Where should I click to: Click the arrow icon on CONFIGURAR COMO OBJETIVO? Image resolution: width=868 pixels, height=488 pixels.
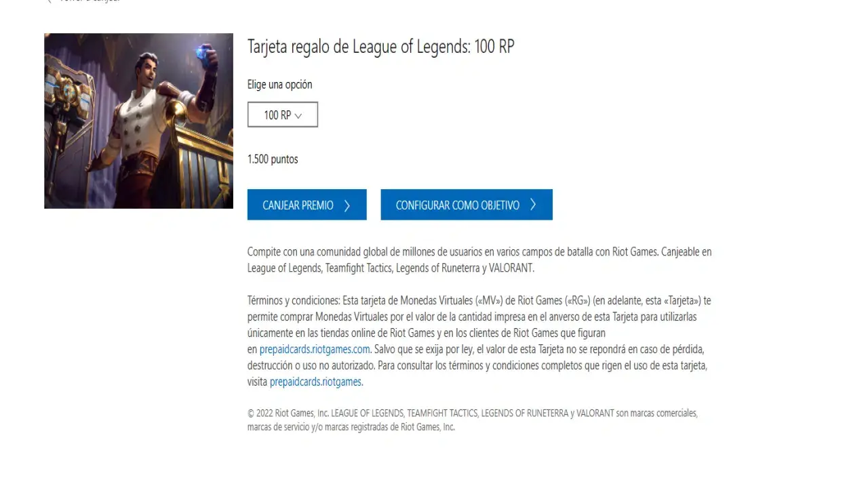(x=533, y=205)
